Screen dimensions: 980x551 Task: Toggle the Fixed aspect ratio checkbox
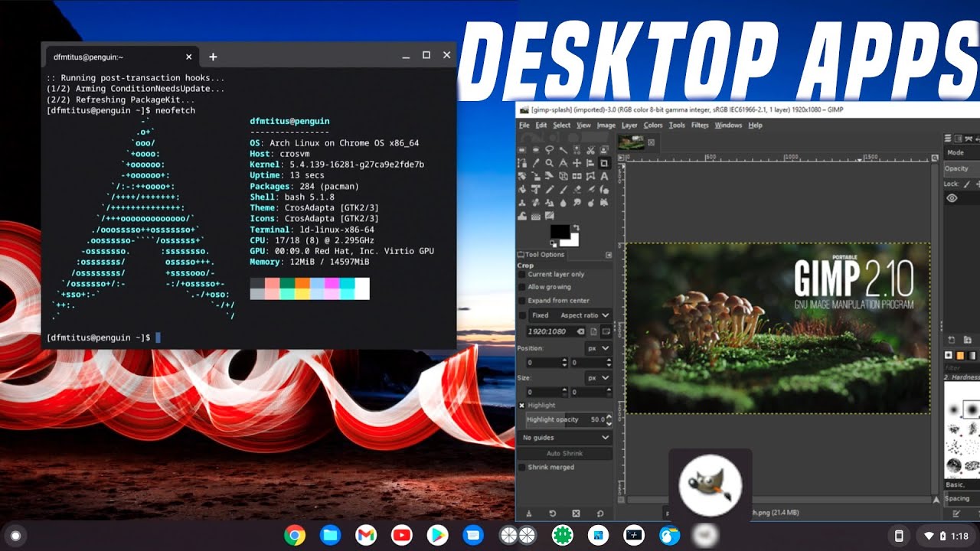click(x=522, y=315)
